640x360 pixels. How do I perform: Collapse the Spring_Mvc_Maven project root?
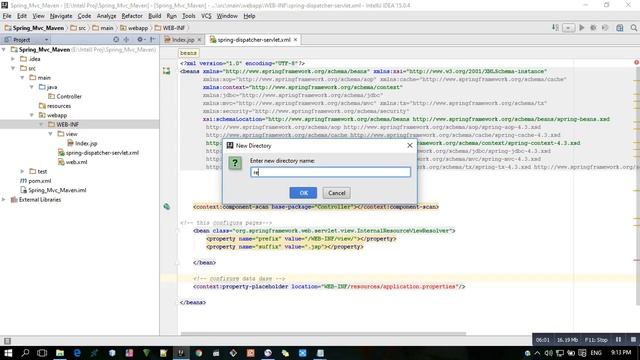[x=4, y=49]
